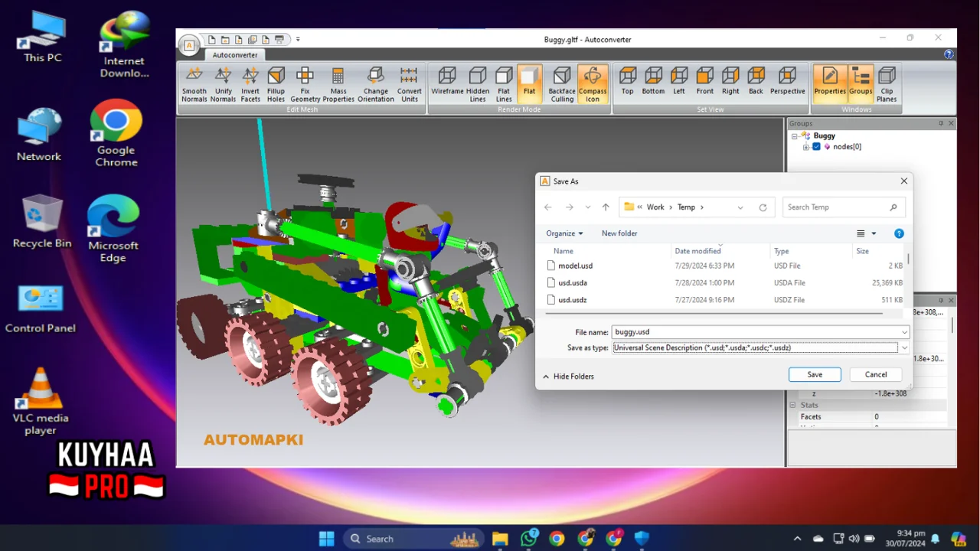Select the Autoconverter ribbon tab
This screenshot has height=551, width=980.
[235, 55]
